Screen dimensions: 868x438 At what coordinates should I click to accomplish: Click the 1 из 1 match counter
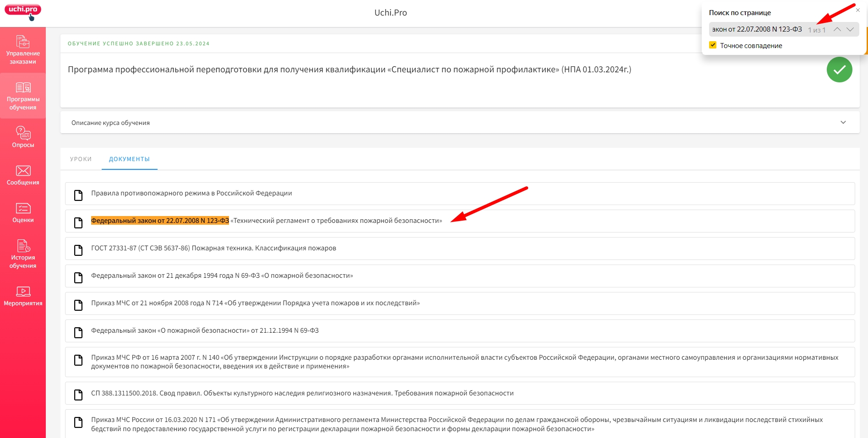click(816, 30)
